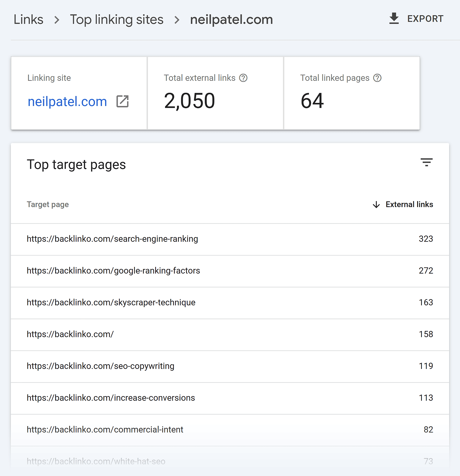This screenshot has height=476, width=460.
Task: Toggle sort order for Target page column
Action: (x=48, y=204)
